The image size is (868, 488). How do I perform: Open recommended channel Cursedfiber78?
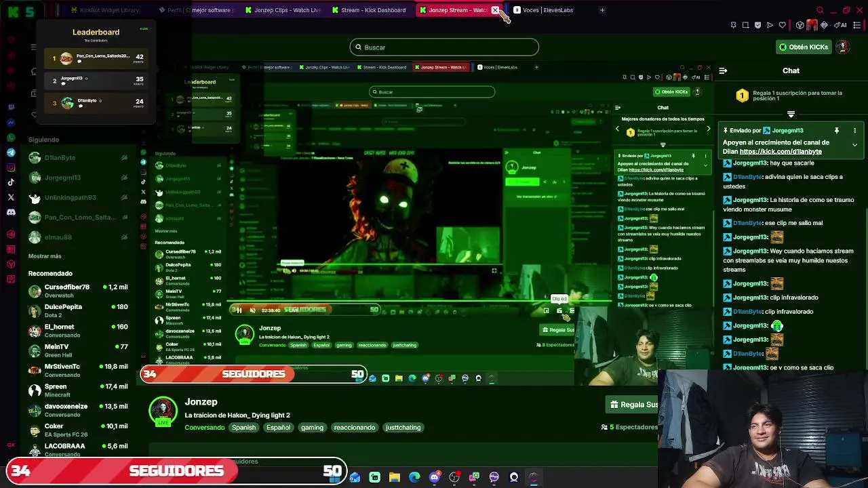click(78, 291)
